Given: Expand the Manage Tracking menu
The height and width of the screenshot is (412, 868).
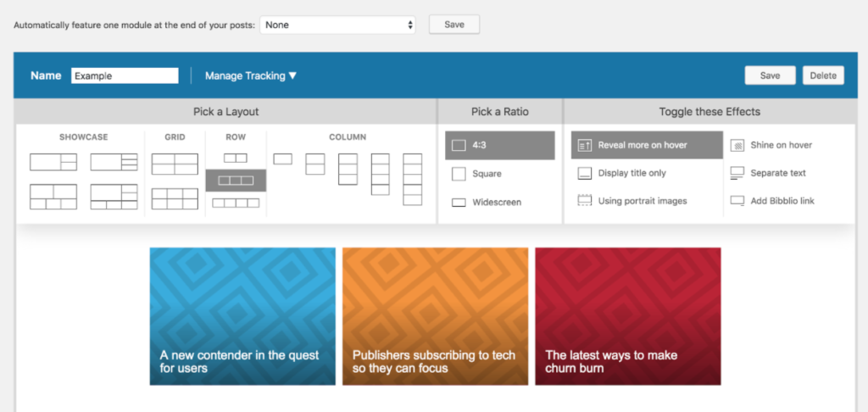Looking at the screenshot, I should tap(251, 75).
